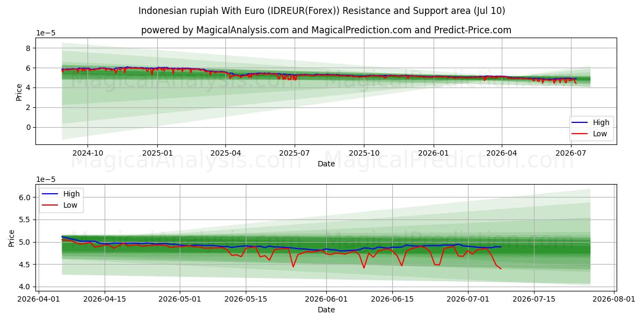Click the High legend entry in bottom chart
The image size is (644, 322).
point(61,194)
